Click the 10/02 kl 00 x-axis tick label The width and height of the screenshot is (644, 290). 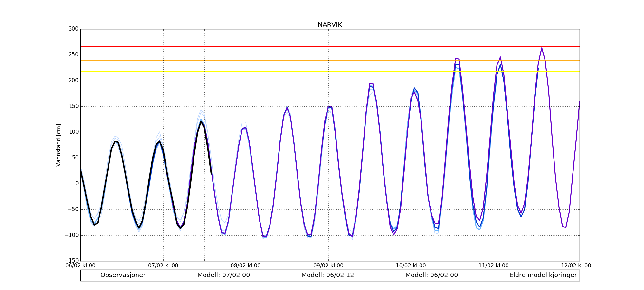(411, 266)
